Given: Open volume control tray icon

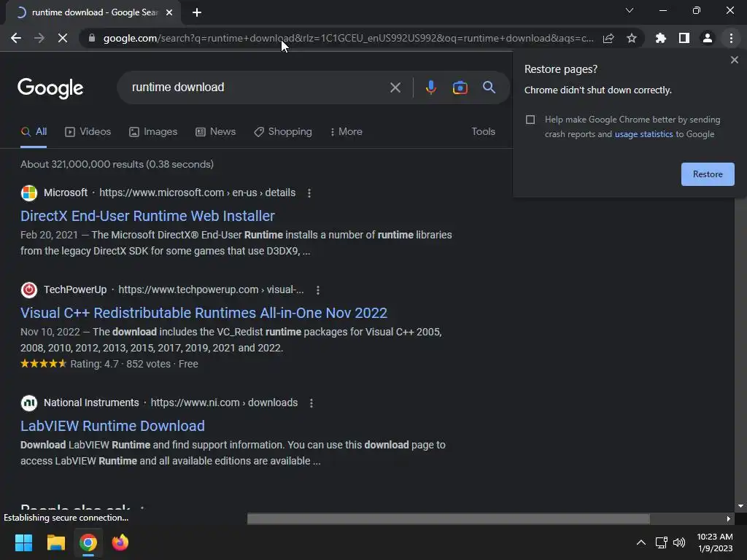Looking at the screenshot, I should pos(679,542).
